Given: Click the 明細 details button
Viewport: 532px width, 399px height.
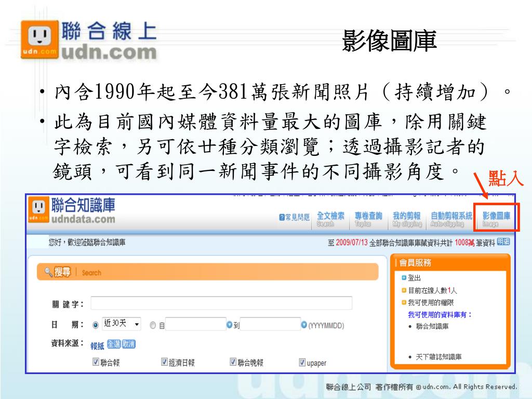Looking at the screenshot, I should click(x=503, y=242).
